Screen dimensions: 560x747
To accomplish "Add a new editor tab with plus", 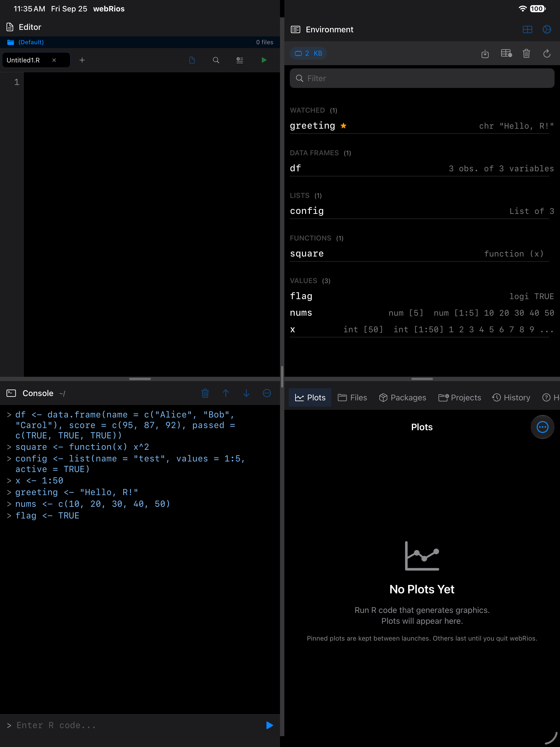I will pyautogui.click(x=82, y=60).
